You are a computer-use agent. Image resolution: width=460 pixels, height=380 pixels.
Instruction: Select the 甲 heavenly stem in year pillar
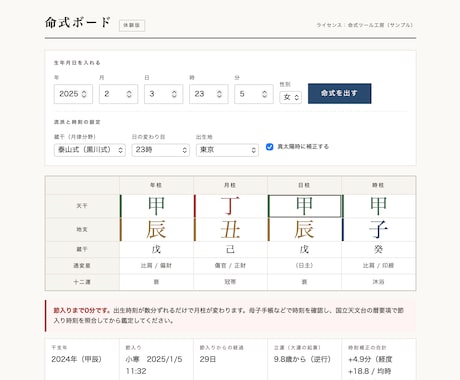point(156,206)
